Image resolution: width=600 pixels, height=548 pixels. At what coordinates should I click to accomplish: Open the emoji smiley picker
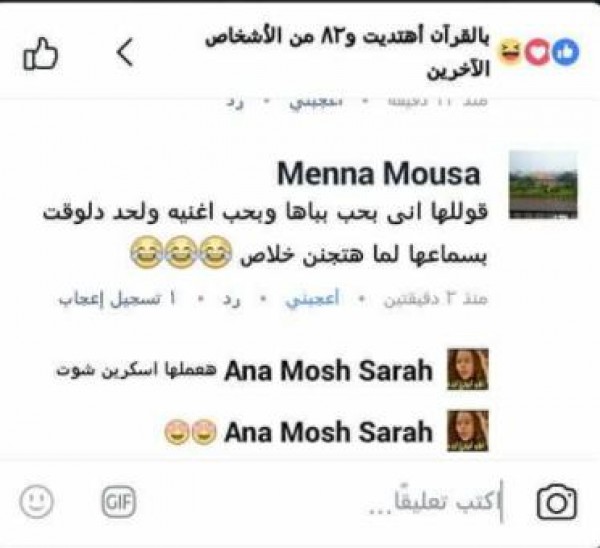[x=36, y=501]
